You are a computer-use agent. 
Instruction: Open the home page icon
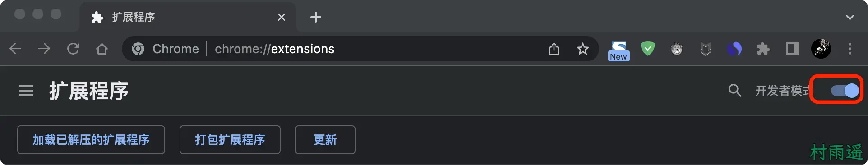pyautogui.click(x=102, y=49)
